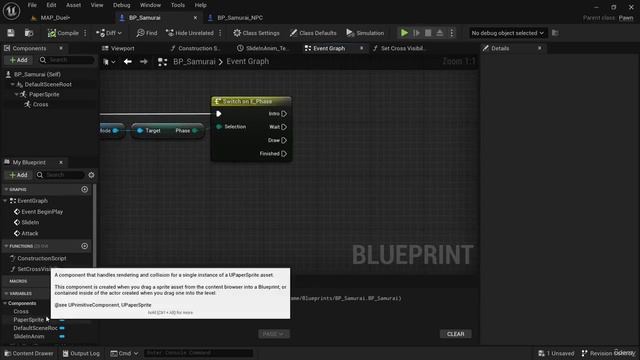Viewport: 640px width, 360px height.
Task: Select Event BeginPlay in My Blueprint
Action: tap(42, 212)
